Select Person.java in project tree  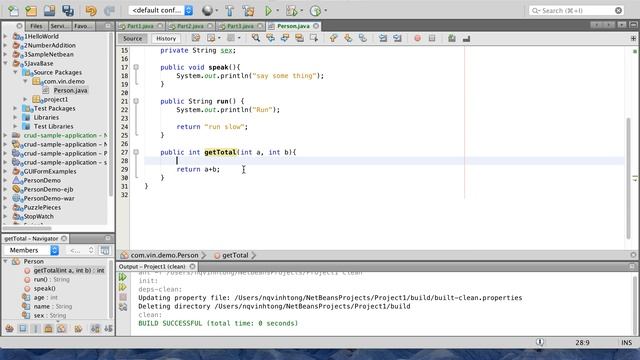[x=70, y=90]
